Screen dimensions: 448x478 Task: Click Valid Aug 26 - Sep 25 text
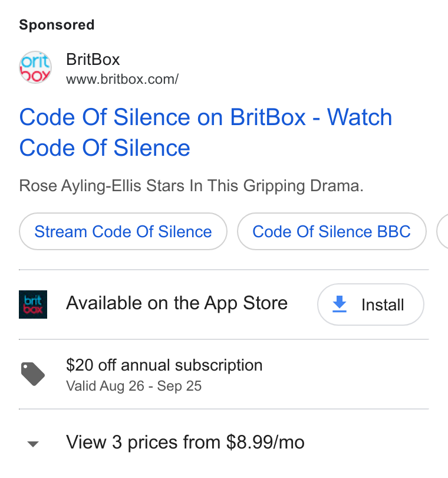tap(134, 386)
